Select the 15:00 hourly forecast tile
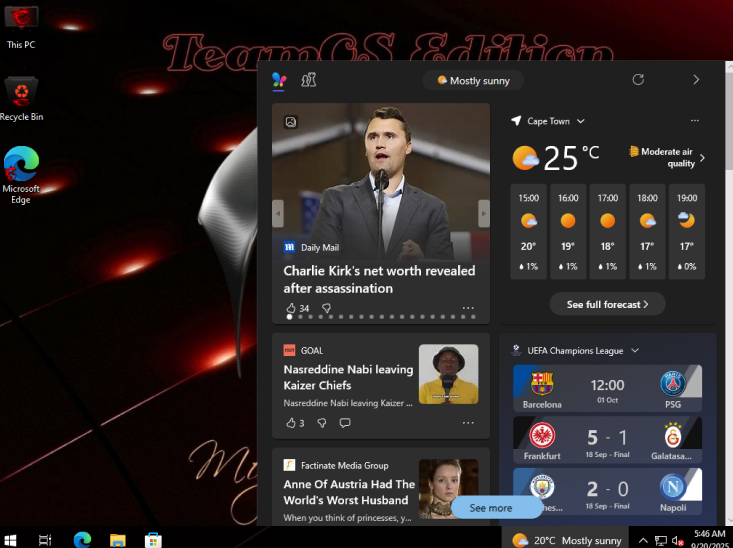The width and height of the screenshot is (733, 548). 529,232
